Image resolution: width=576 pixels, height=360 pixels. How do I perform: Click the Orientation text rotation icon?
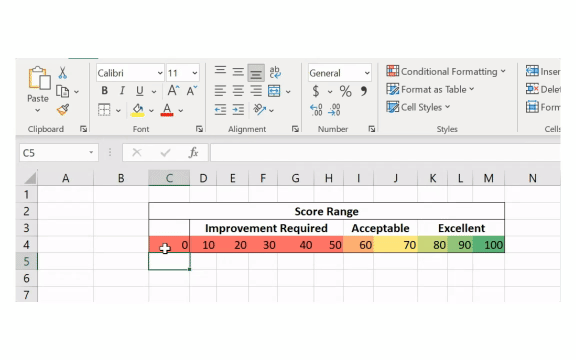[x=259, y=109]
